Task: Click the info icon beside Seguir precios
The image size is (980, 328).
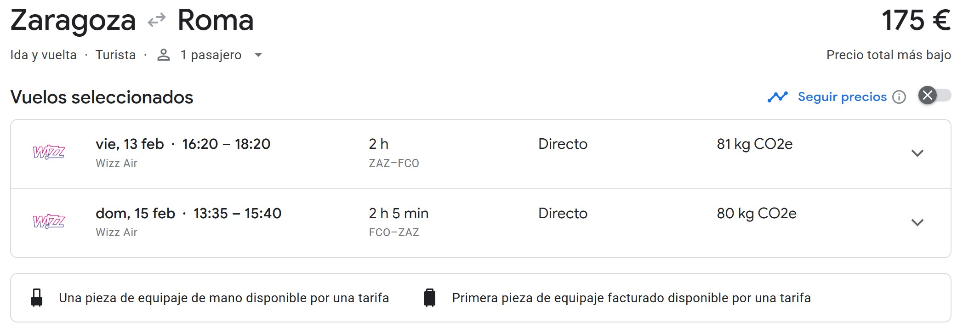Action: pos(899,97)
